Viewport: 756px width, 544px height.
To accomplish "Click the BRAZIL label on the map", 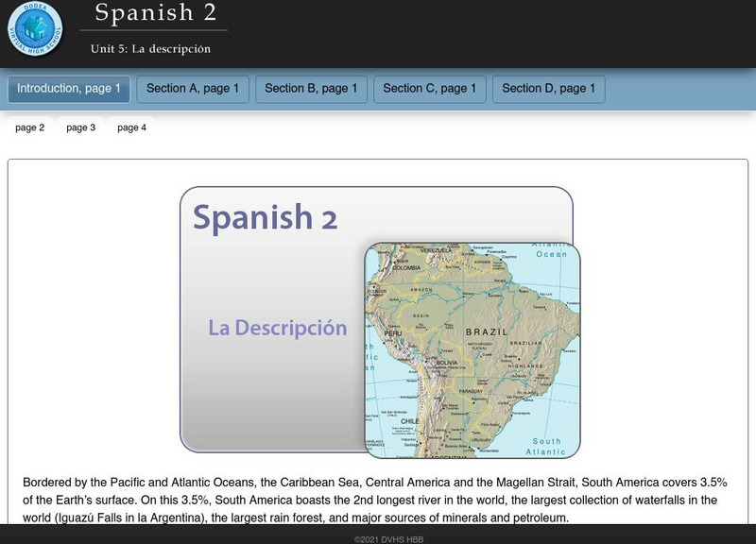I will coord(487,332).
